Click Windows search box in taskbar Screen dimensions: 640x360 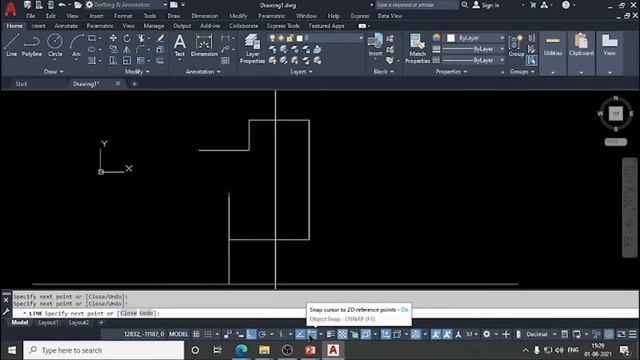(104, 350)
